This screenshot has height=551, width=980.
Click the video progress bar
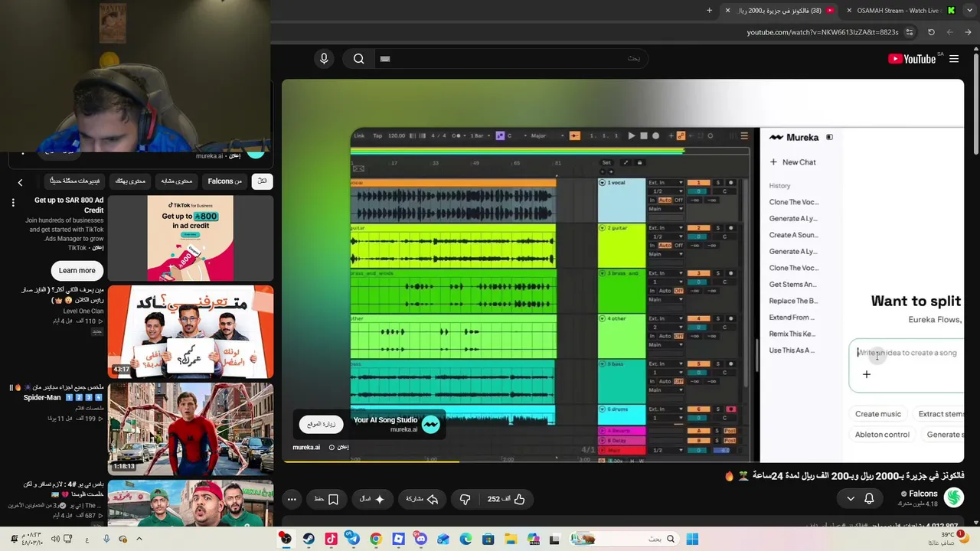622,461
